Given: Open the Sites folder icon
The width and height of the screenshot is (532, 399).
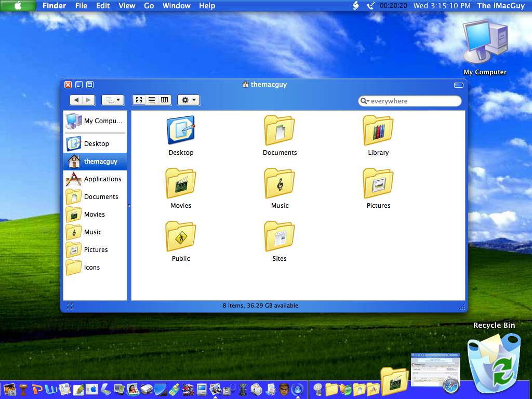Looking at the screenshot, I should [279, 236].
